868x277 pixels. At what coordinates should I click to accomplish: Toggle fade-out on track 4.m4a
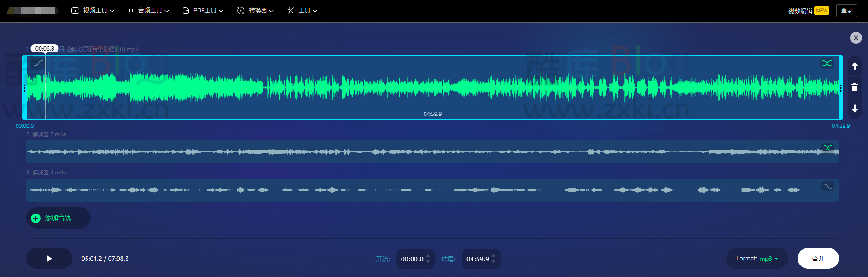(x=827, y=186)
